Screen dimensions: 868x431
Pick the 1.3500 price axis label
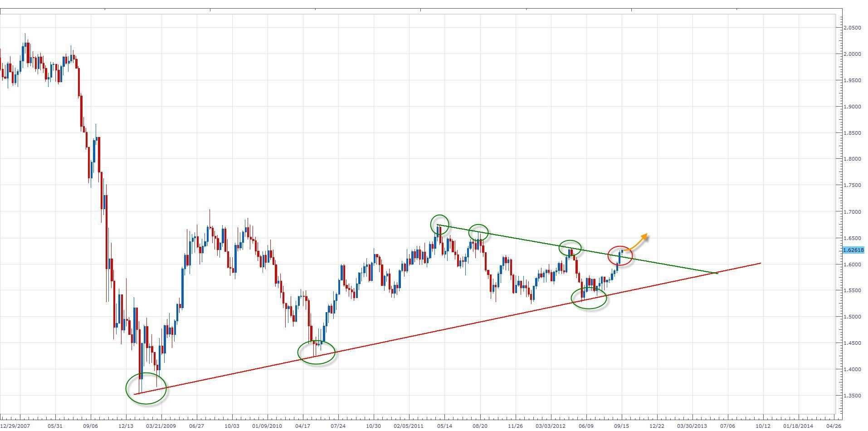[x=852, y=396]
